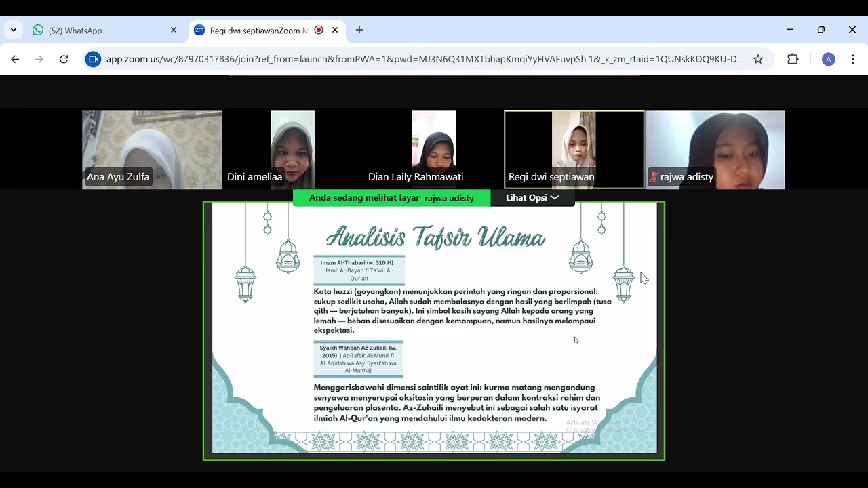Viewport: 868px width, 488px height.
Task: Click the camera permission icon in address bar
Action: click(x=94, y=60)
